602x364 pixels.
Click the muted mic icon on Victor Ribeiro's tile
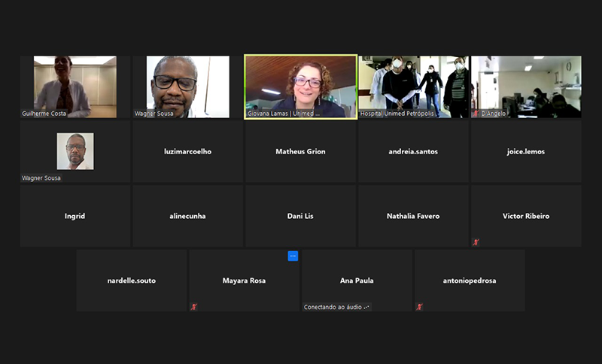[476, 242]
